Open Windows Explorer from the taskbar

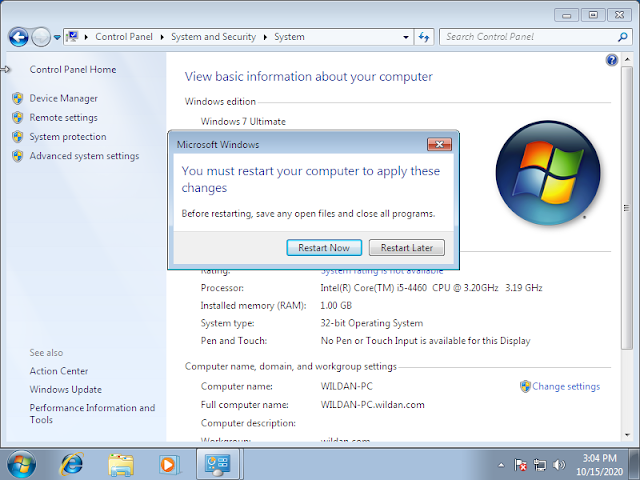(121, 464)
